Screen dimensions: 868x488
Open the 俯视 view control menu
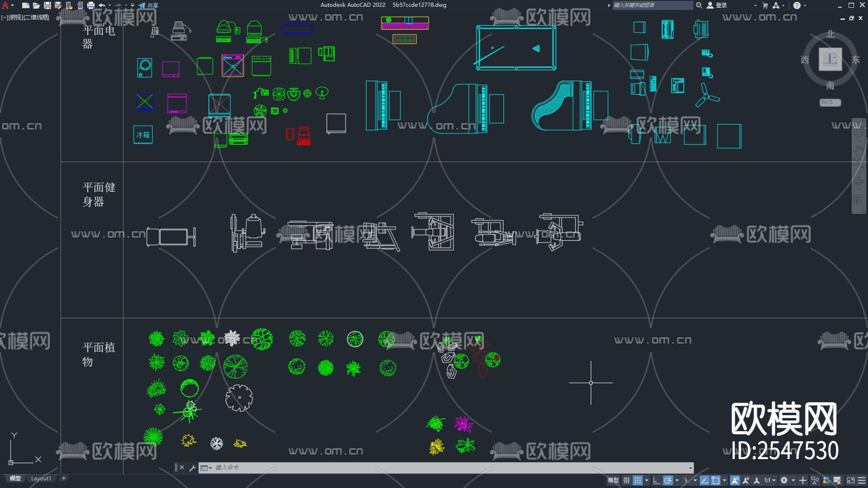15,17
